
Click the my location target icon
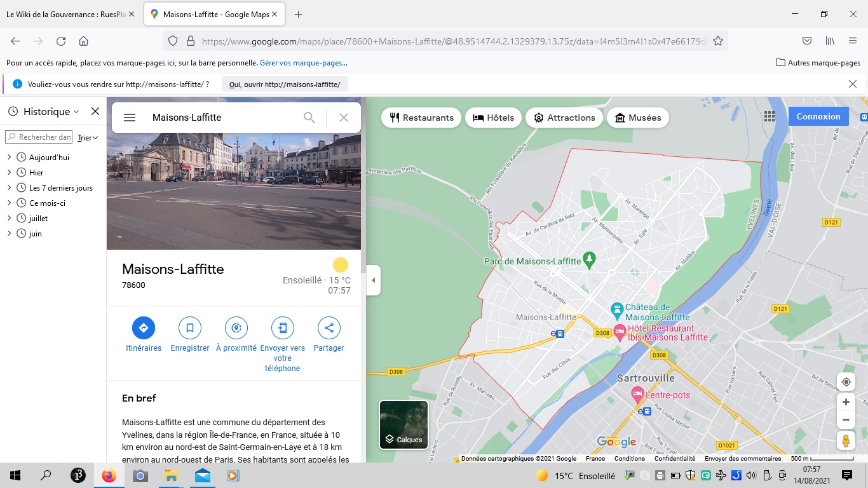846,382
